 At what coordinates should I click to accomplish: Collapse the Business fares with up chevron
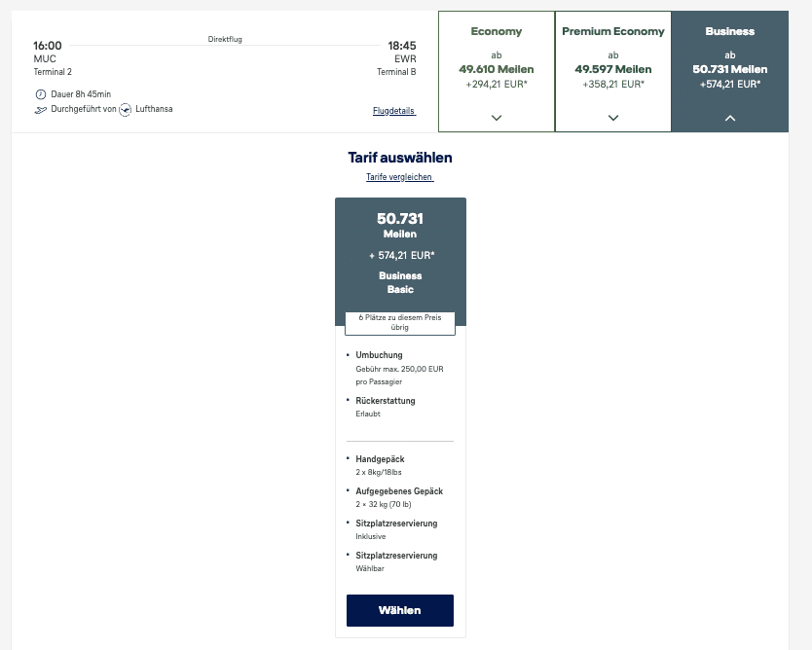tap(730, 118)
